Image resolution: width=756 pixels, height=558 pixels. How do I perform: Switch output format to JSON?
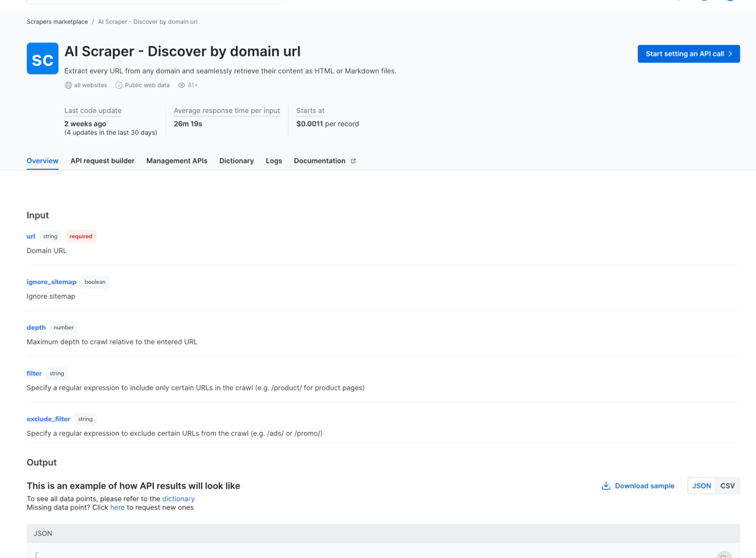pyautogui.click(x=701, y=486)
